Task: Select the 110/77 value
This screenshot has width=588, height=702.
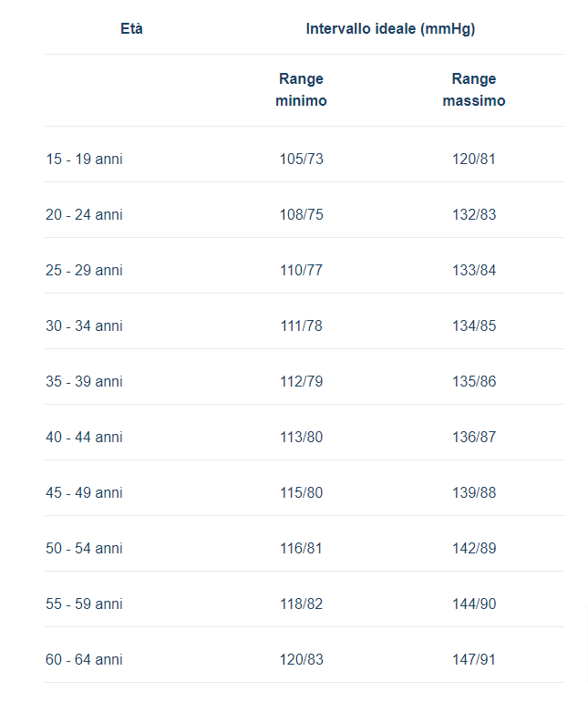Action: pos(301,271)
